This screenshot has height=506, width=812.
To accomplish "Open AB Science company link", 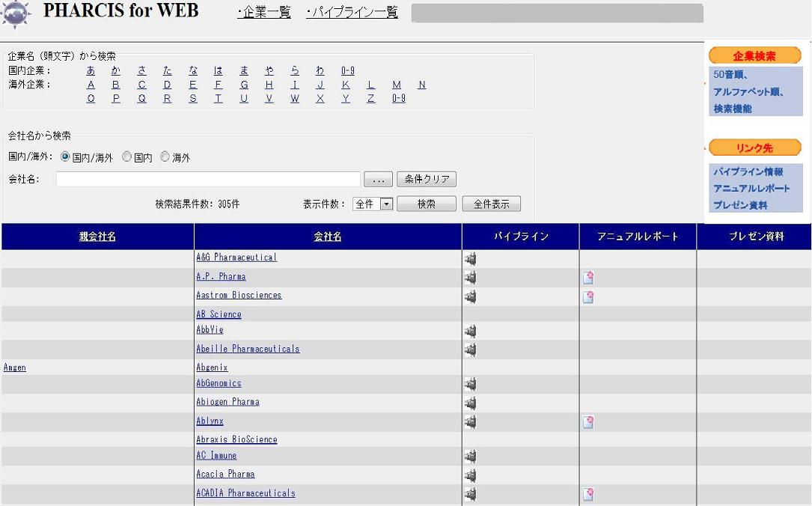I will click(219, 314).
